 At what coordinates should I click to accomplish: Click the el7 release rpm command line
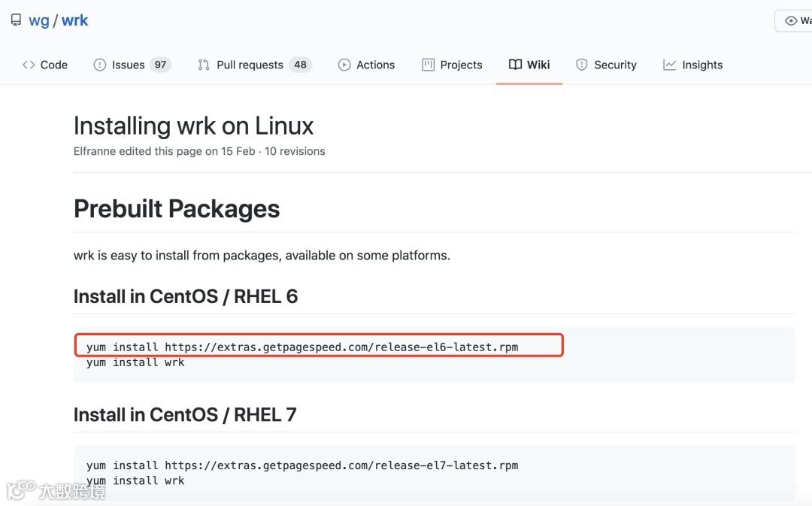click(302, 465)
